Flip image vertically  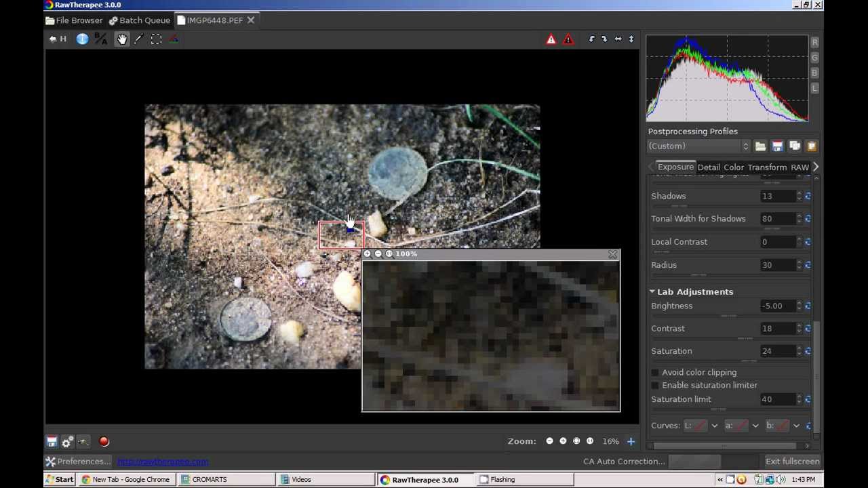pyautogui.click(x=631, y=39)
